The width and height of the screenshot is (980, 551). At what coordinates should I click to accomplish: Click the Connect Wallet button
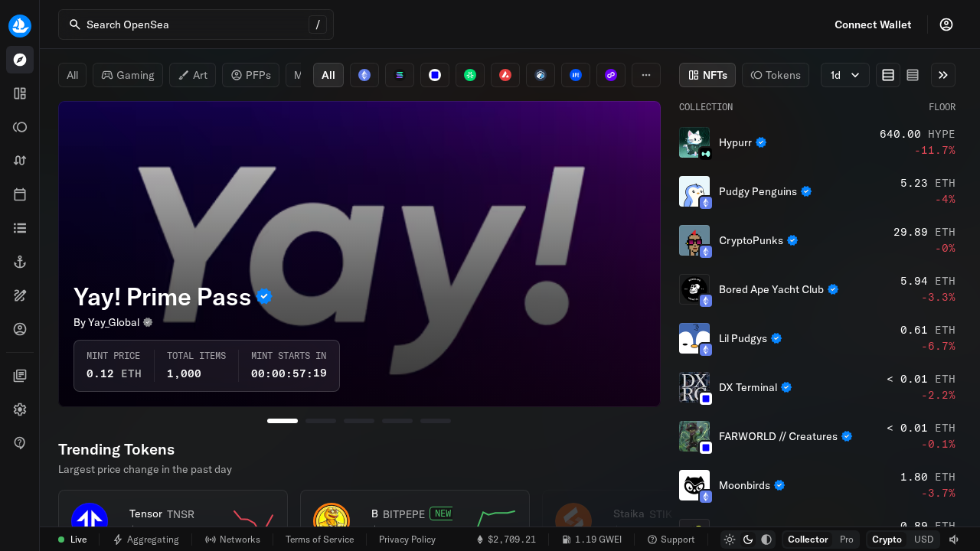click(873, 24)
